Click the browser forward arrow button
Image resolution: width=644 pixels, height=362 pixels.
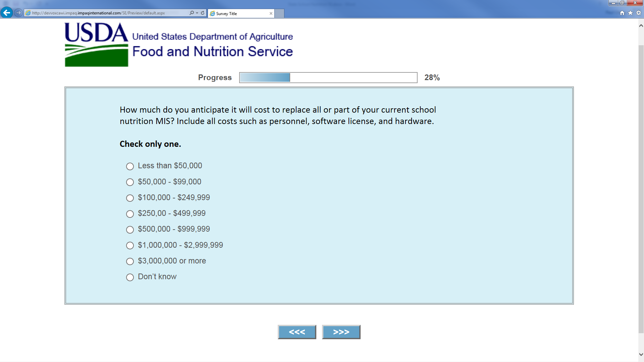click(x=18, y=13)
